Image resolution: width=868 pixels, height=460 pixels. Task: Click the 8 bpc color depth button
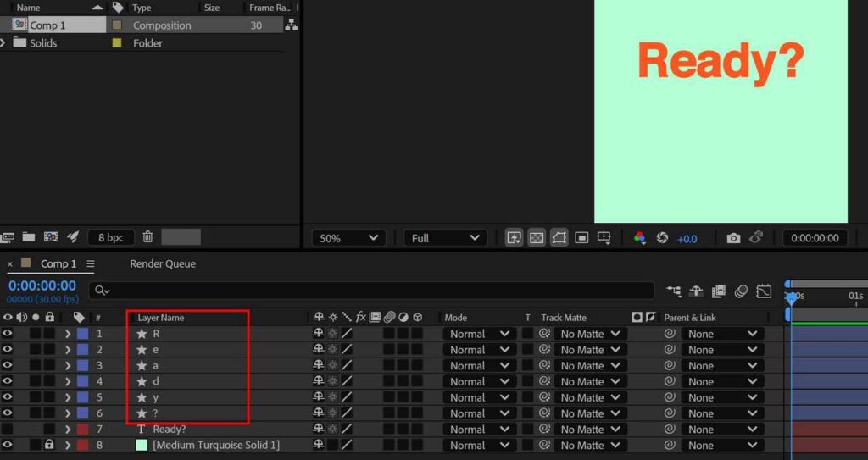coord(110,237)
